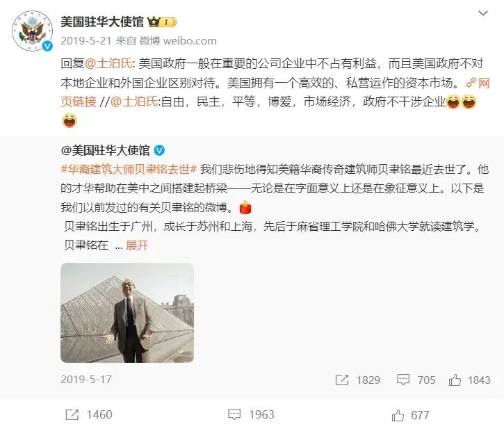Open the US Embassy avatar image
The image size is (504, 429).
click(x=32, y=31)
